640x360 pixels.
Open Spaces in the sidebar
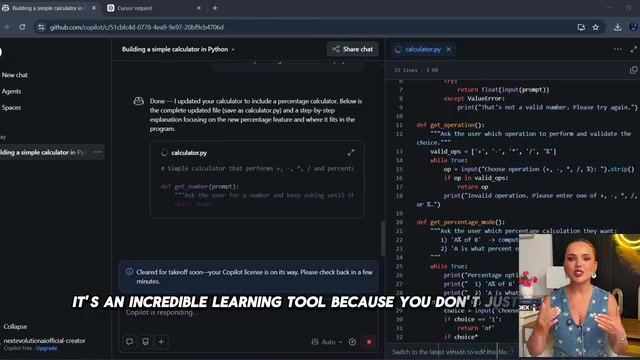[x=11, y=108]
